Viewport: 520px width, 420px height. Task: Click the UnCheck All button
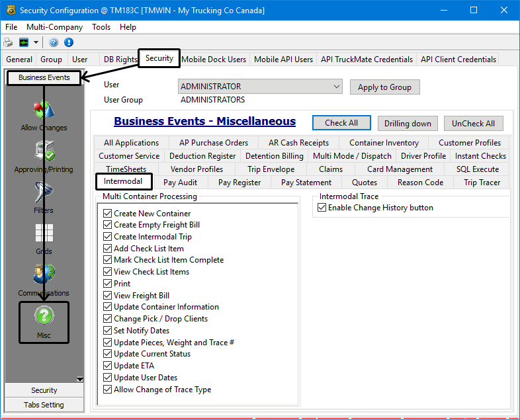[473, 123]
